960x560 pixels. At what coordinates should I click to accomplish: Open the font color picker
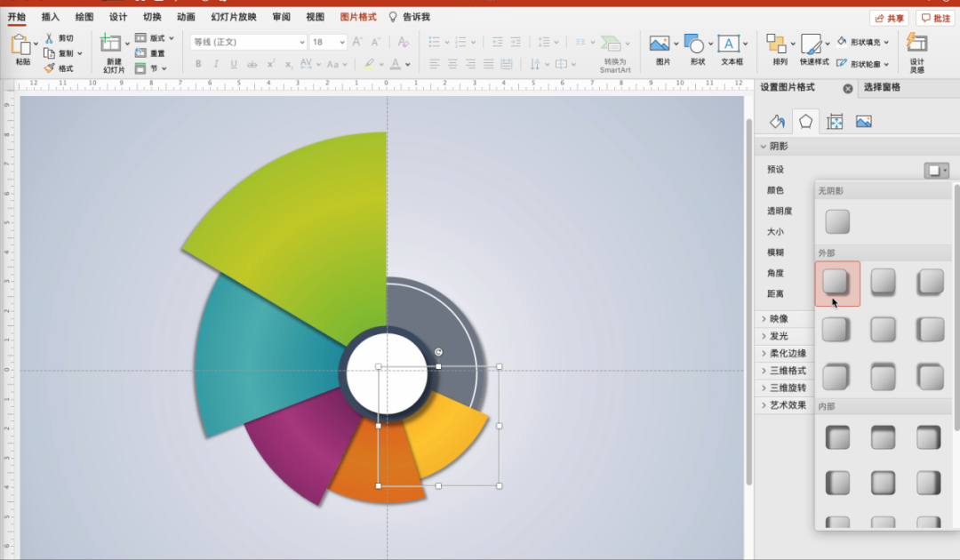pyautogui.click(x=396, y=64)
